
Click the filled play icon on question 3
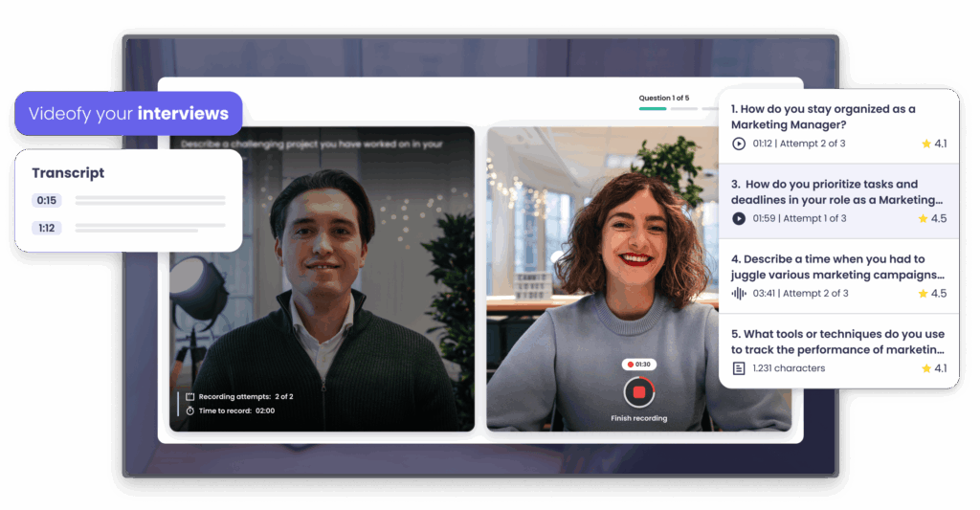click(738, 218)
